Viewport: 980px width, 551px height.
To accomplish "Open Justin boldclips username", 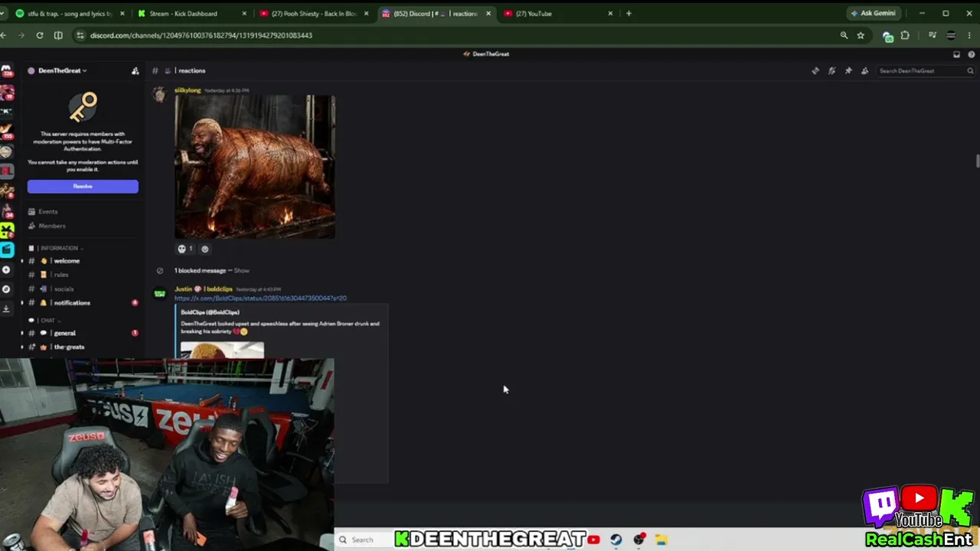I will (204, 289).
